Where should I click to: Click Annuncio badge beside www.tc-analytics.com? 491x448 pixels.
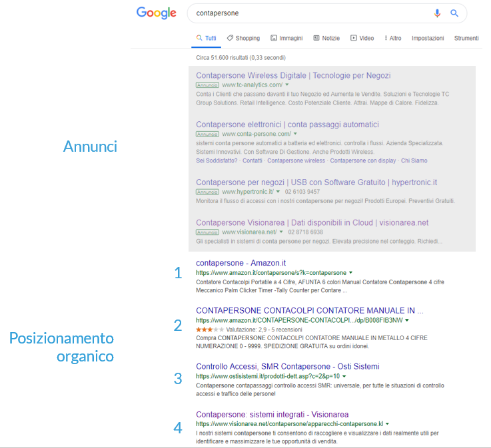[207, 85]
